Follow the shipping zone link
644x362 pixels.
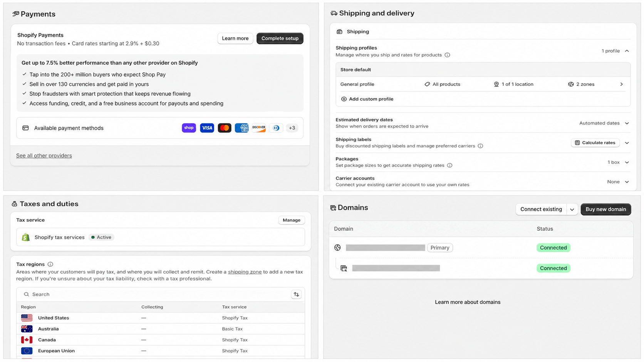245,272
